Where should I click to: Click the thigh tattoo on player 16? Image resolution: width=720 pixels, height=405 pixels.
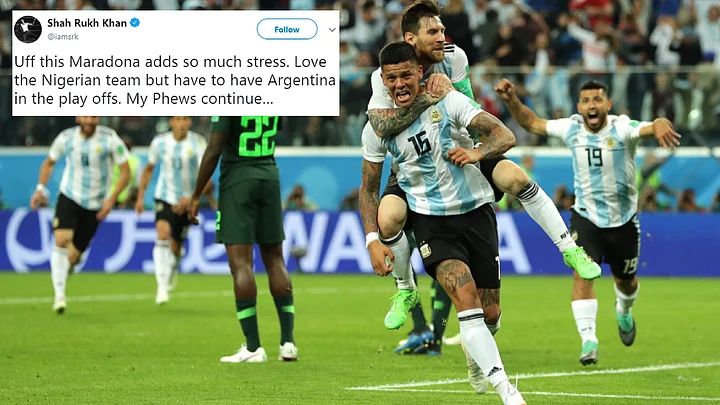[x=455, y=277]
